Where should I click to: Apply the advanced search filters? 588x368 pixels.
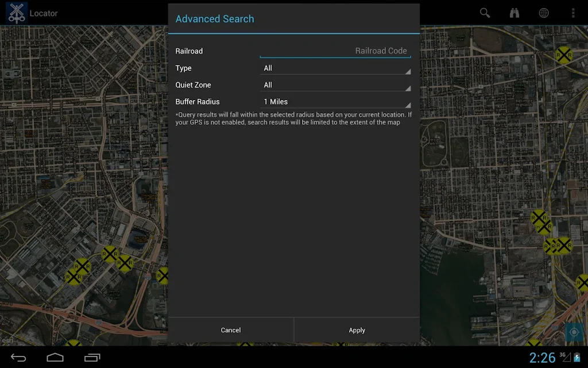point(357,330)
